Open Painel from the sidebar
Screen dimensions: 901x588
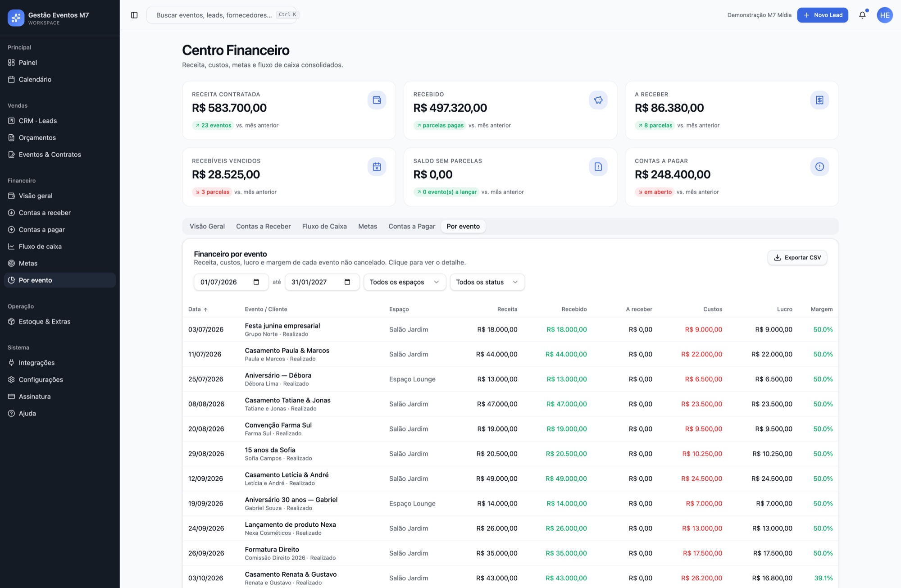tap(60, 63)
